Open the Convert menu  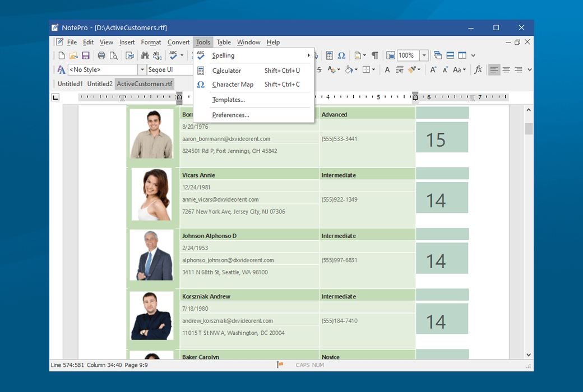point(178,43)
